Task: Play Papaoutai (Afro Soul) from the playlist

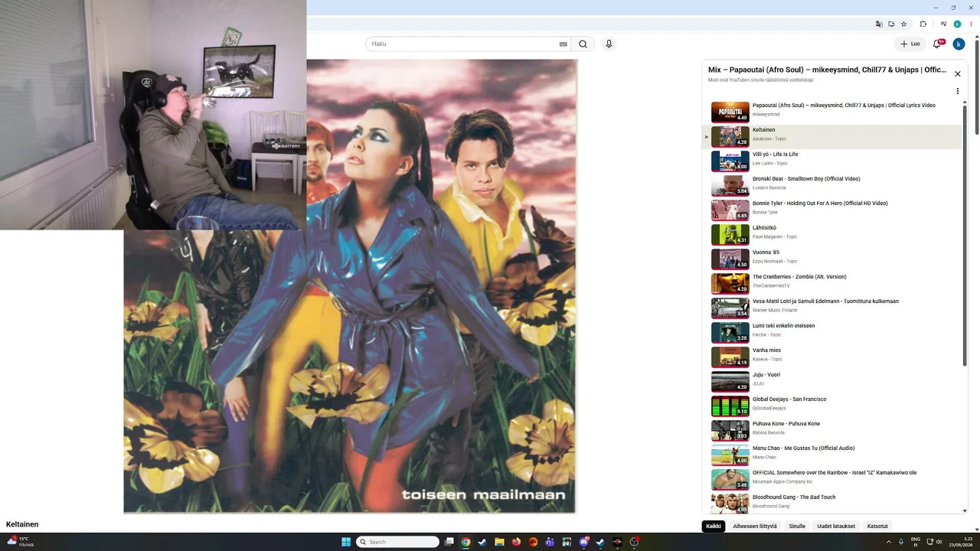Action: coord(832,112)
